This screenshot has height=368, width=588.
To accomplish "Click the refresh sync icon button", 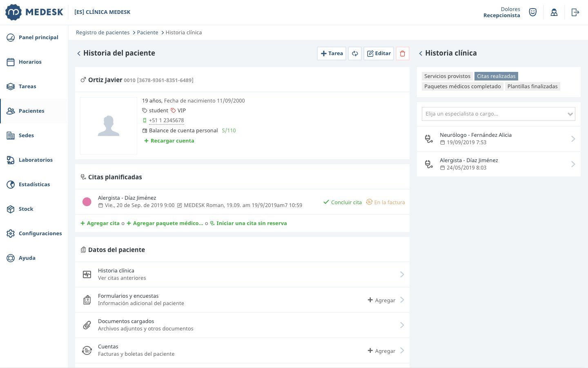I will (x=355, y=54).
